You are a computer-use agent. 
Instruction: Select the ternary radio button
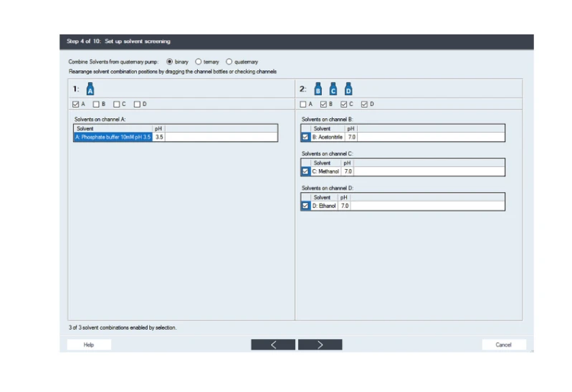(x=198, y=62)
